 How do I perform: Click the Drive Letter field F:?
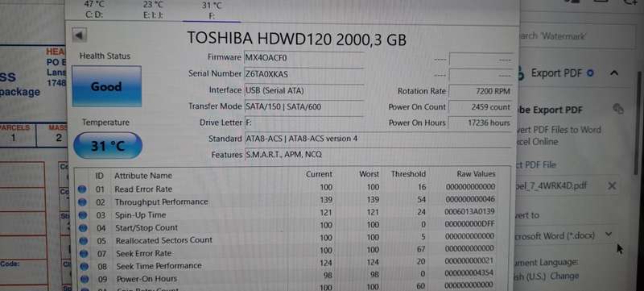(304, 123)
